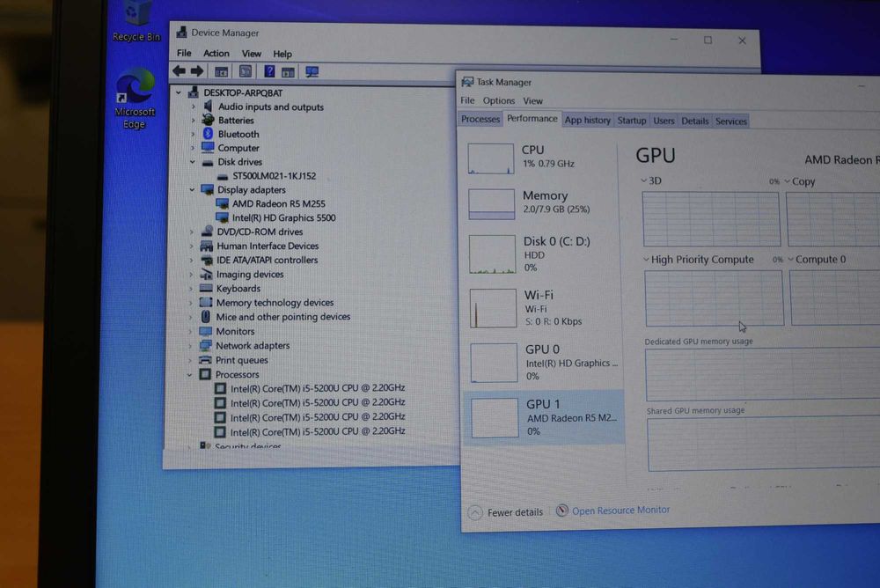Select the Mice and other pointing devices category
Screen dimensions: 880x588
point(282,317)
